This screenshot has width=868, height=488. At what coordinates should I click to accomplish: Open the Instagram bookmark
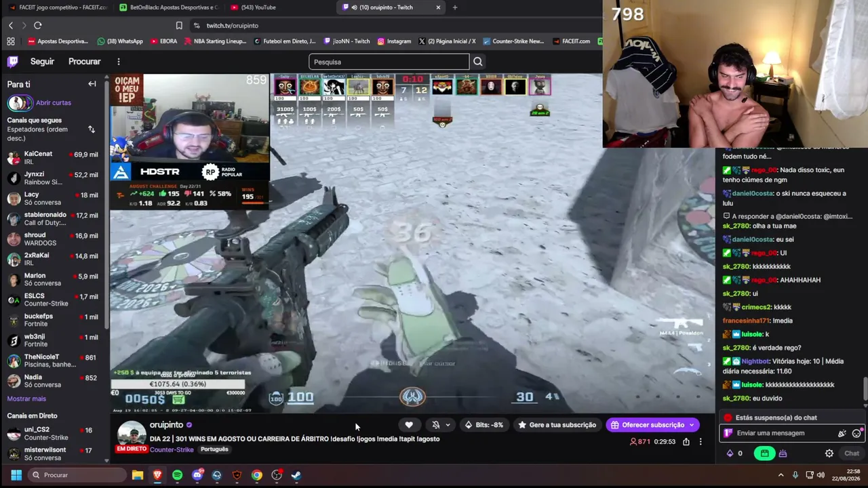394,41
